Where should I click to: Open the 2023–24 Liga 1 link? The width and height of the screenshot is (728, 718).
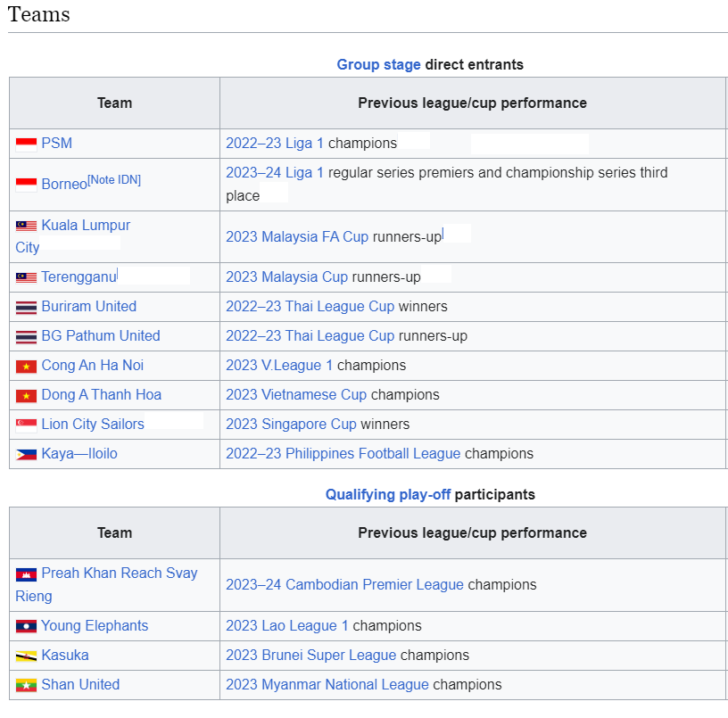point(275,173)
